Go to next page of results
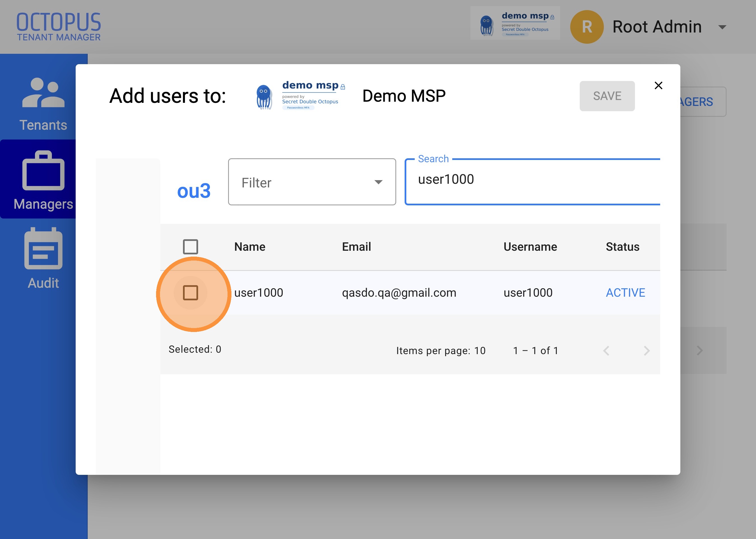The width and height of the screenshot is (756, 539). 646,351
